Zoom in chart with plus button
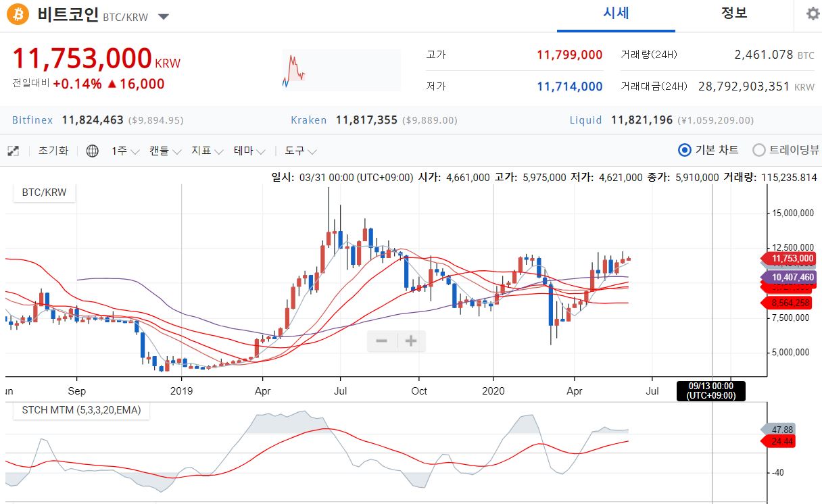 tap(410, 341)
